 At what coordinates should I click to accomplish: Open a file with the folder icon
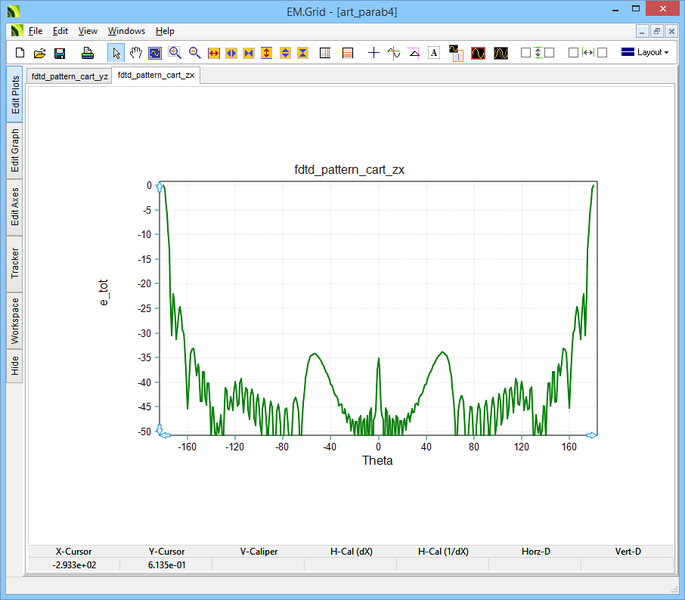39,52
